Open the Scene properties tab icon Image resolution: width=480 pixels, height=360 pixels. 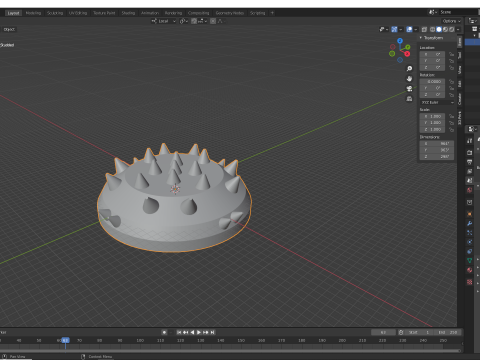(470, 181)
